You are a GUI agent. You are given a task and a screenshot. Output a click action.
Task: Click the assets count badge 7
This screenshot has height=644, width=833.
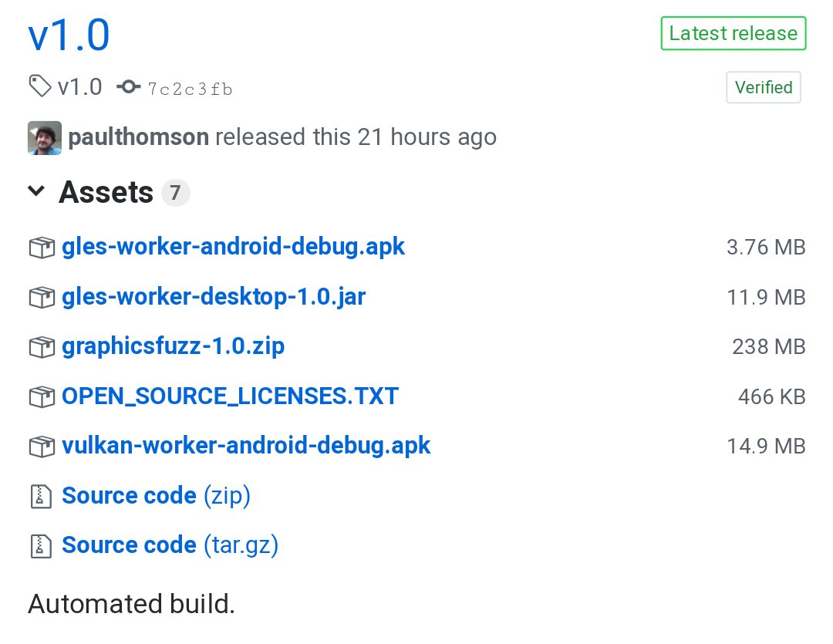[175, 192]
